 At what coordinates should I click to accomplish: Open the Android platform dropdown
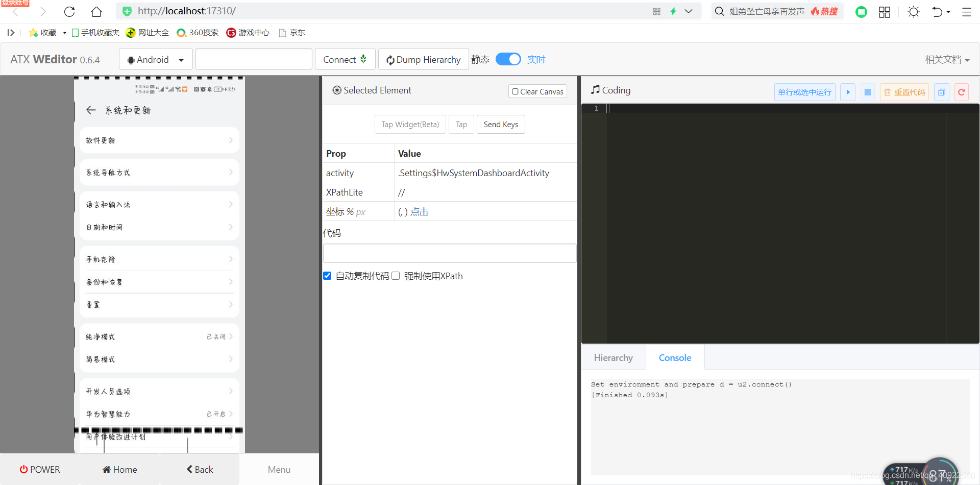click(x=155, y=59)
